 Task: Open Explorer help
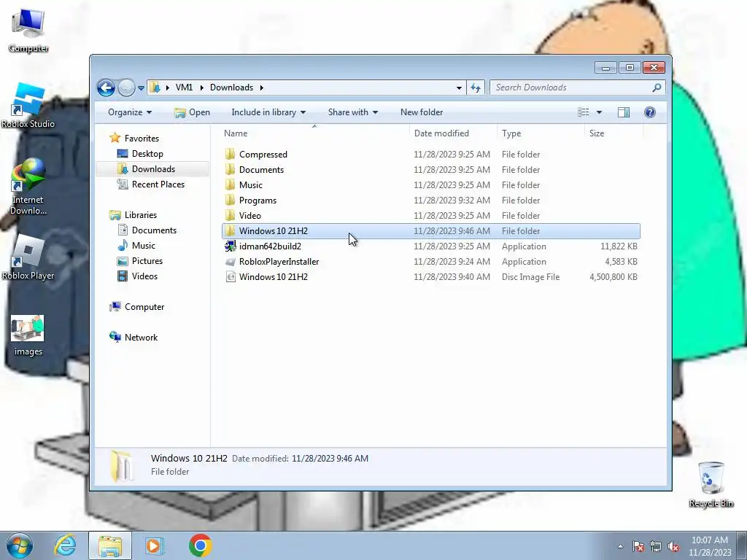(649, 112)
